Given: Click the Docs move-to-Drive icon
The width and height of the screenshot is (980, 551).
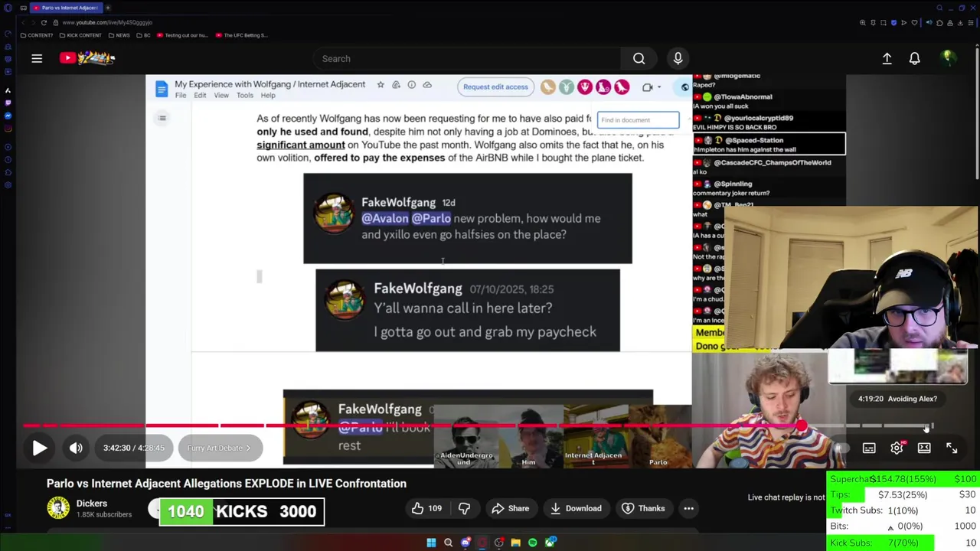Looking at the screenshot, I should coord(396,85).
